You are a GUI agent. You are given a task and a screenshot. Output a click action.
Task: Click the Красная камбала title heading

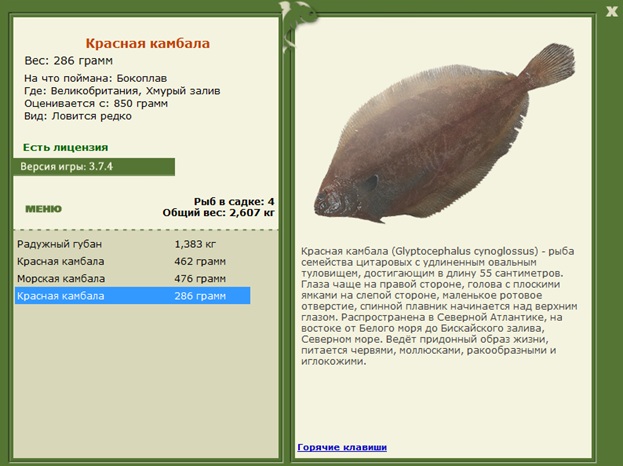pyautogui.click(x=147, y=43)
